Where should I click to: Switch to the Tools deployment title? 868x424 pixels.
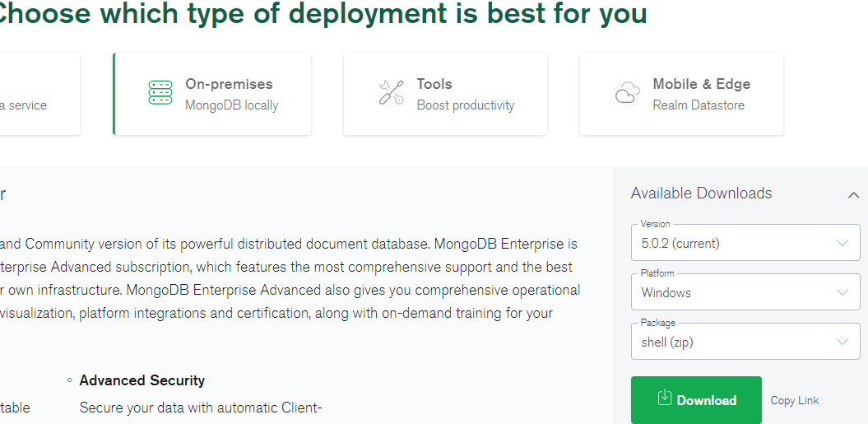[434, 84]
